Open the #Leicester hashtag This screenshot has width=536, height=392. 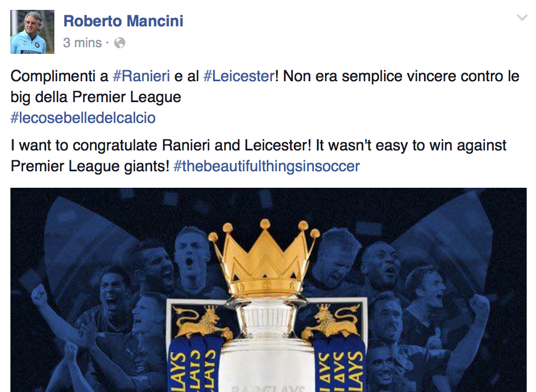point(238,76)
